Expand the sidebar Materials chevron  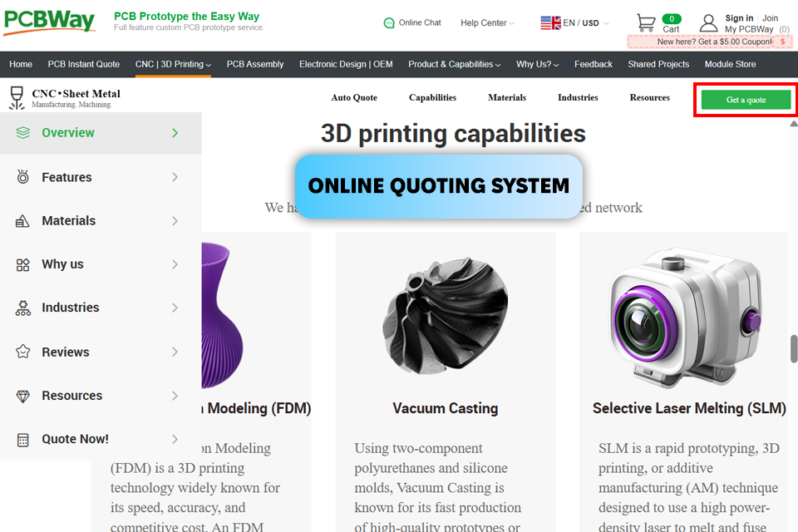175,221
